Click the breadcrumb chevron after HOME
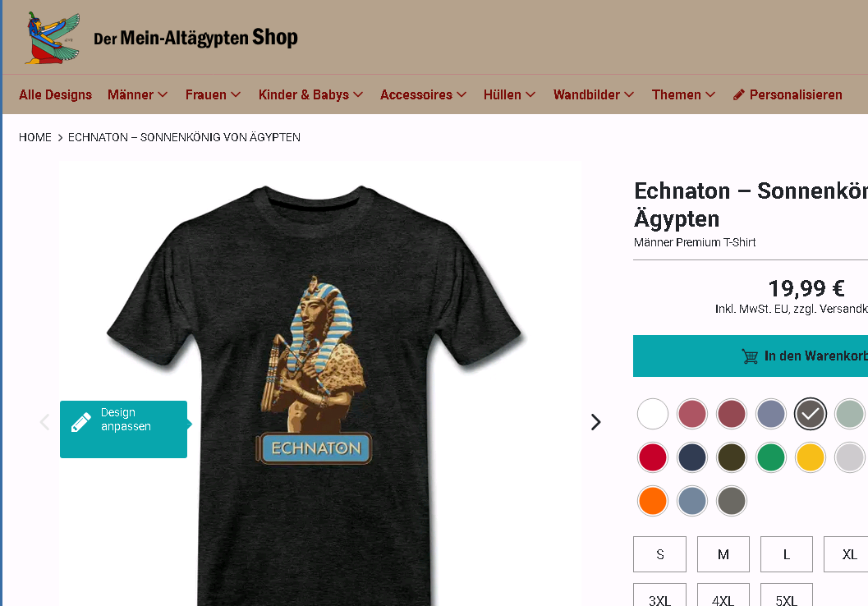The height and width of the screenshot is (606, 868). point(60,138)
